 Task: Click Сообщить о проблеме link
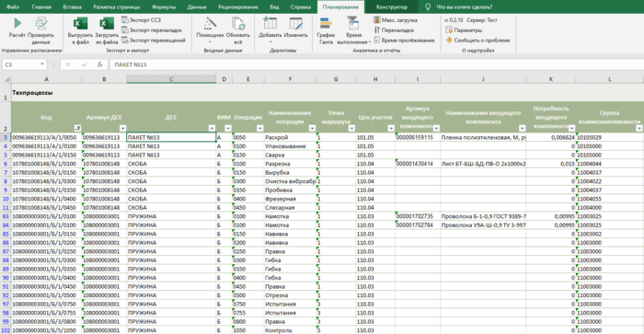pos(477,40)
